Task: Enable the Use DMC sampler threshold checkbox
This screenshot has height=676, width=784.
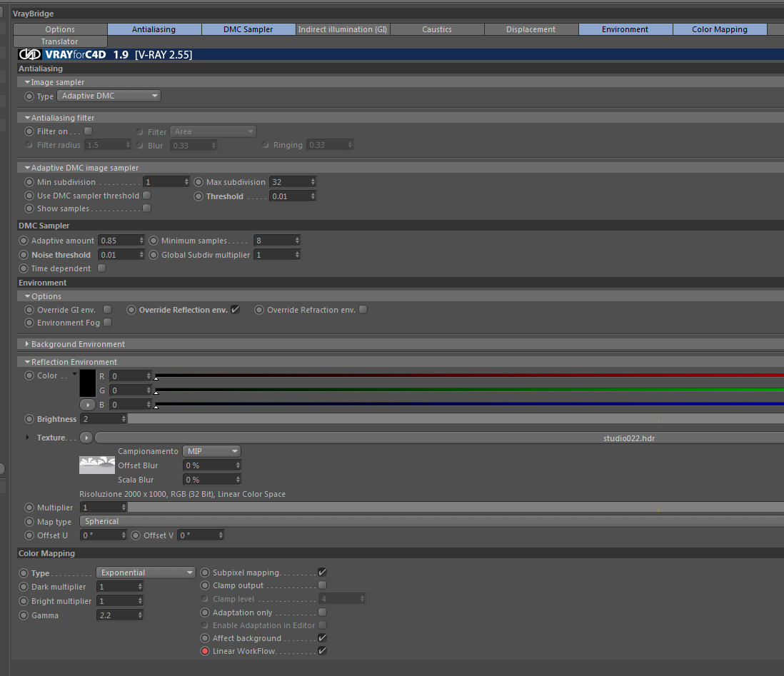Action: (x=147, y=195)
